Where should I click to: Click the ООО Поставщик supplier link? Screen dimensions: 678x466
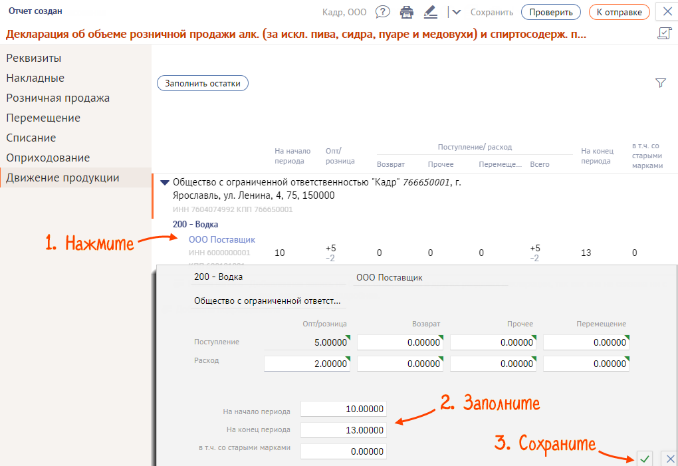click(x=221, y=240)
